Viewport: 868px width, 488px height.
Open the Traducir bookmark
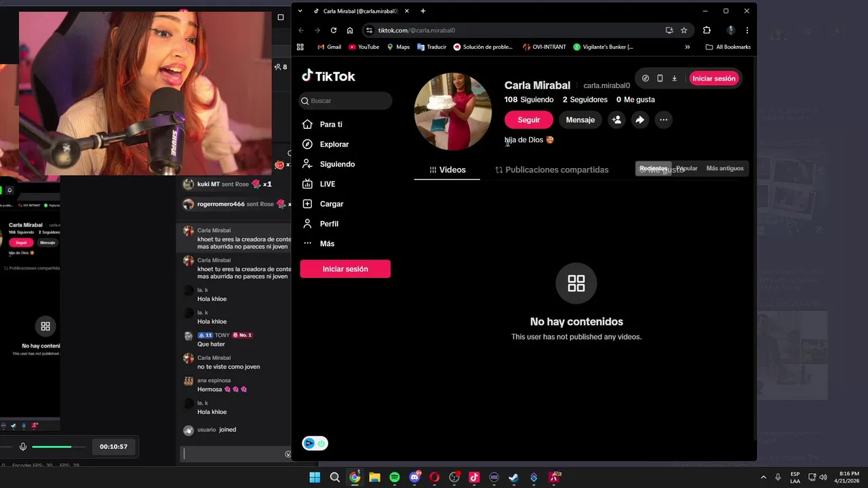[431, 47]
